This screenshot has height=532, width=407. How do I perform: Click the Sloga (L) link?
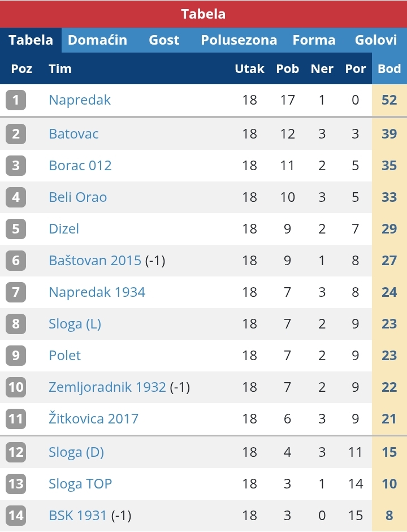(75, 324)
